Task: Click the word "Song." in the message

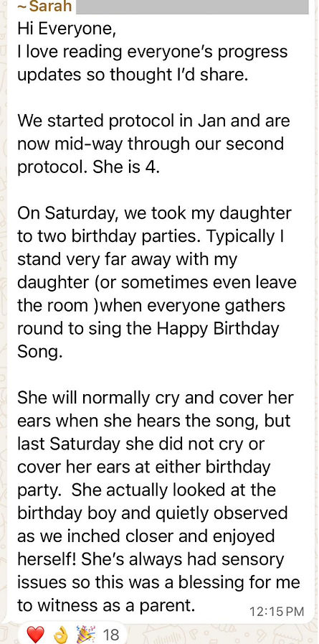Action: coord(39,353)
